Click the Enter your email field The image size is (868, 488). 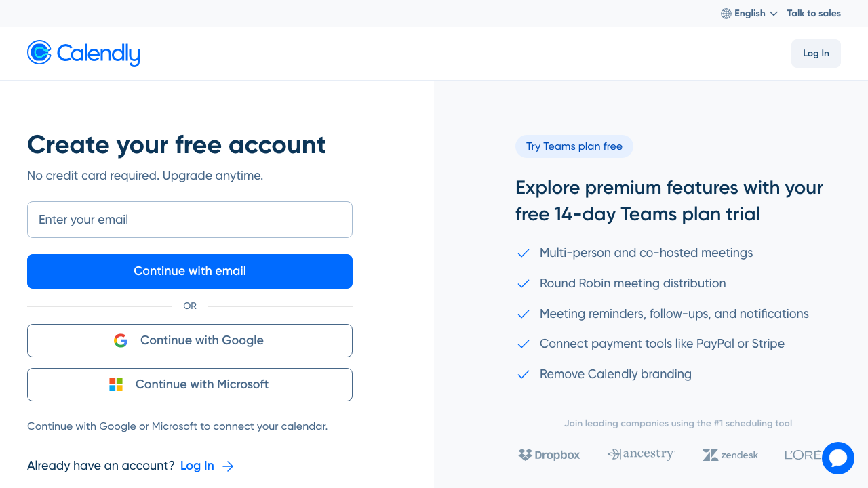pos(190,220)
